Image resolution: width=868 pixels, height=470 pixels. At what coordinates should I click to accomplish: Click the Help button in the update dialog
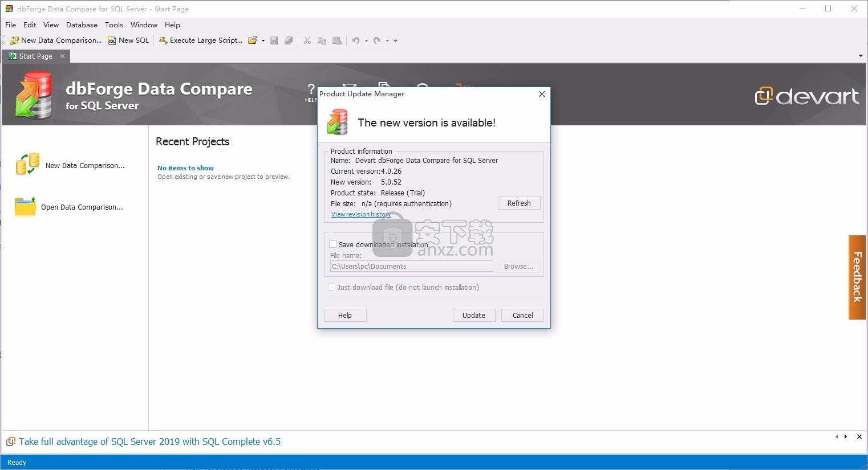(345, 316)
